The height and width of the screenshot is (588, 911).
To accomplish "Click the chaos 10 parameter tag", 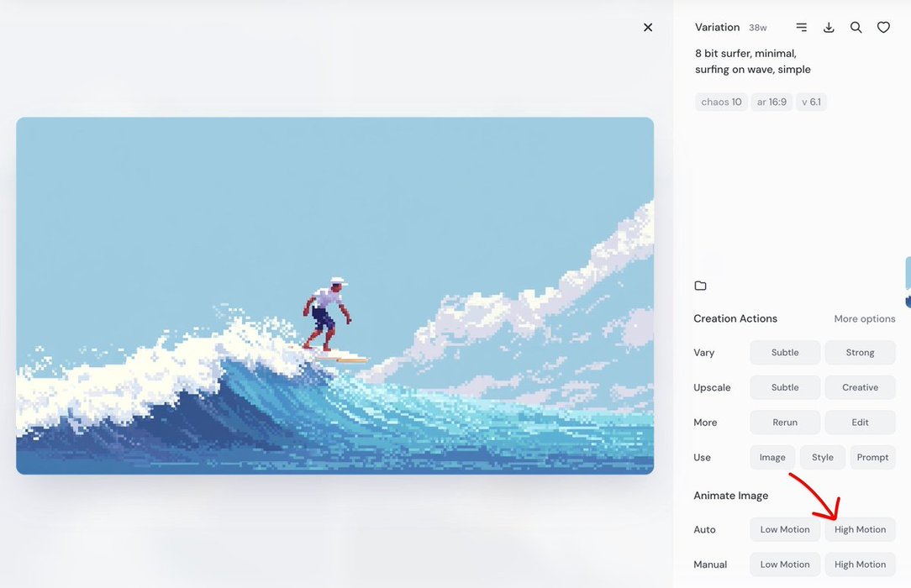I will point(721,102).
